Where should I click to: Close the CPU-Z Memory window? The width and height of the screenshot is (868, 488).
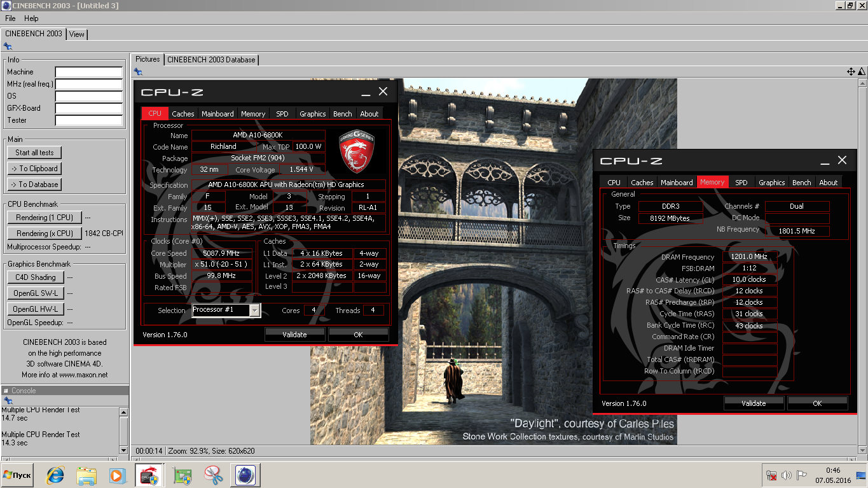pyautogui.click(x=842, y=160)
